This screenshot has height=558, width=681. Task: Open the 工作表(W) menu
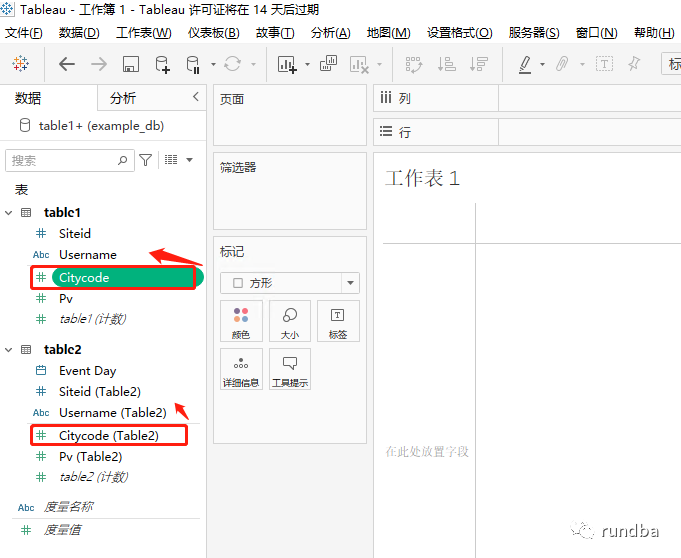tap(144, 33)
